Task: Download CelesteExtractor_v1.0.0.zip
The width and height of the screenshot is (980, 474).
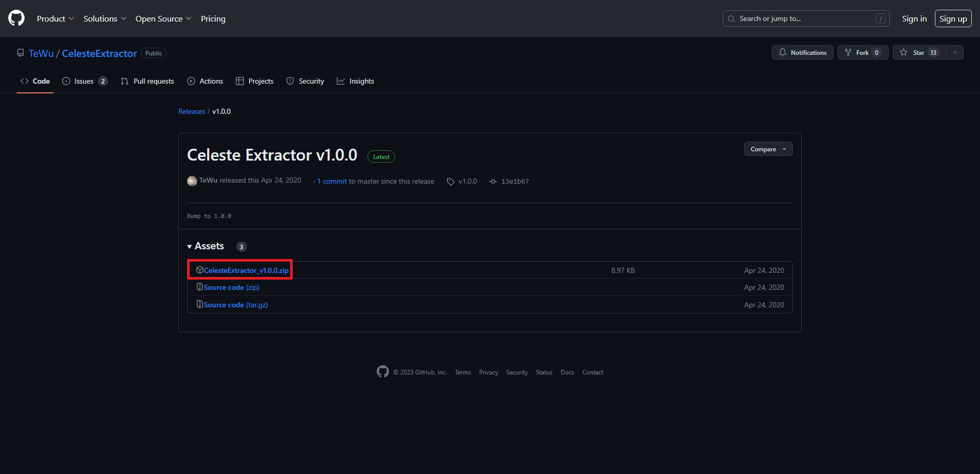Action: [246, 270]
